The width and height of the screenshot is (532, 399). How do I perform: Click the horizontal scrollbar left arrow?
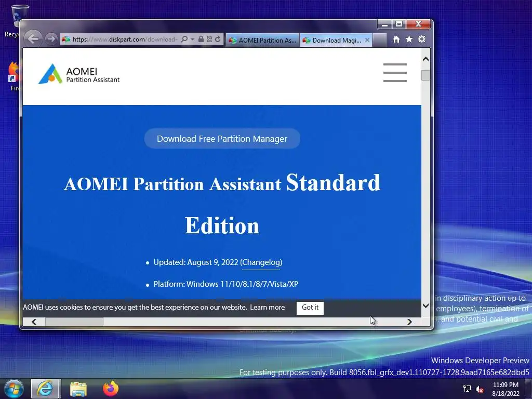point(34,322)
